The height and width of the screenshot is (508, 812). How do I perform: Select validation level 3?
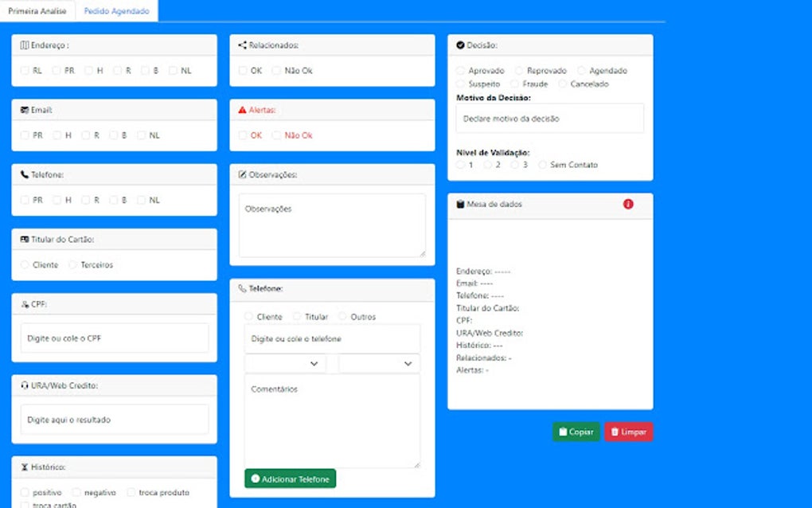click(x=515, y=165)
